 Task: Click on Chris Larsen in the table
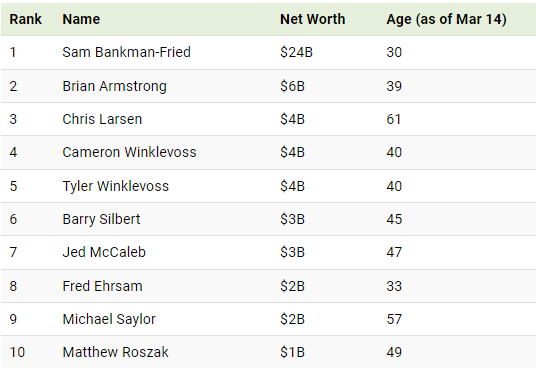click(x=102, y=119)
